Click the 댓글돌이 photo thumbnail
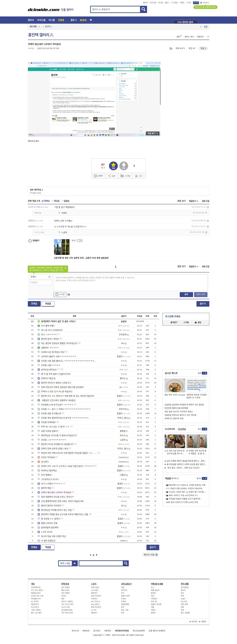The width and height of the screenshot is (237, 644). click(x=62, y=247)
